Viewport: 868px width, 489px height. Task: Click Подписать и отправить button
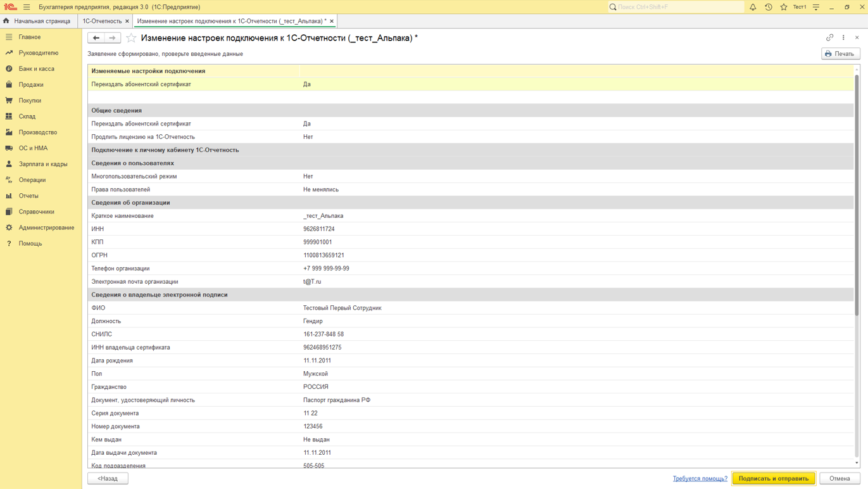tap(773, 478)
